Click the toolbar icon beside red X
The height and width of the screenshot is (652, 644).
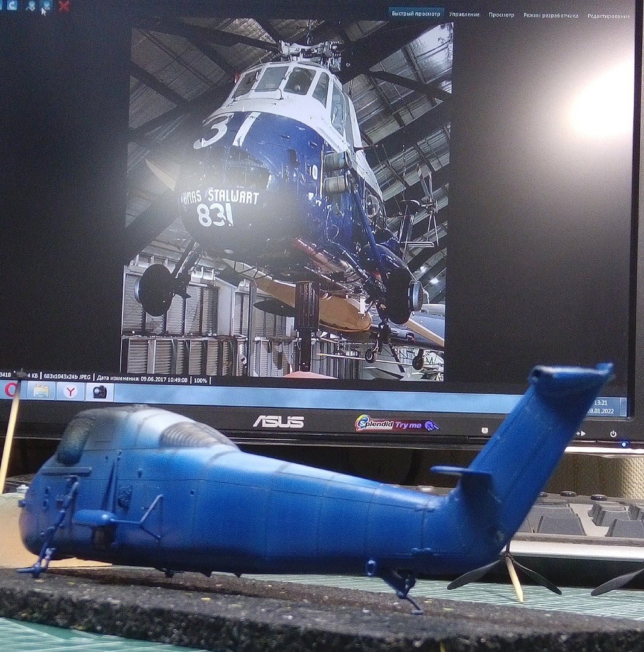click(46, 6)
